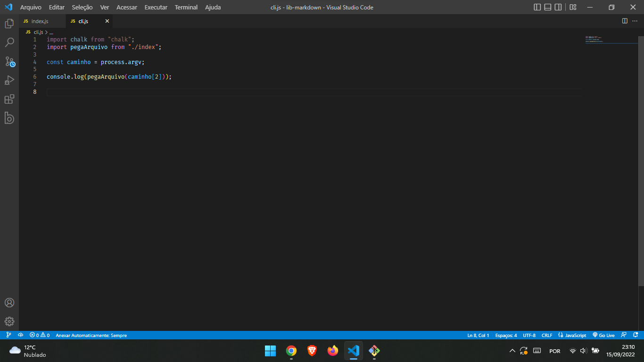Click the Split Editor Right icon
Image resolution: width=644 pixels, height=362 pixels.
coord(625,21)
